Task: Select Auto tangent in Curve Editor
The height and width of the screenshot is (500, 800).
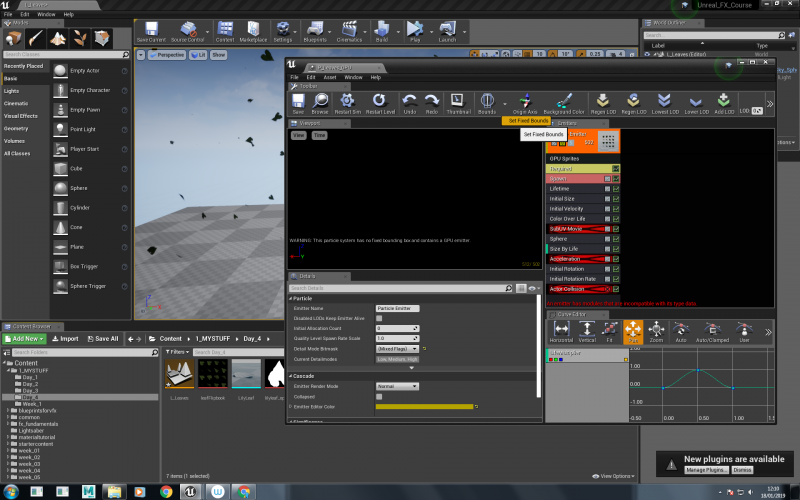Action: click(681, 332)
